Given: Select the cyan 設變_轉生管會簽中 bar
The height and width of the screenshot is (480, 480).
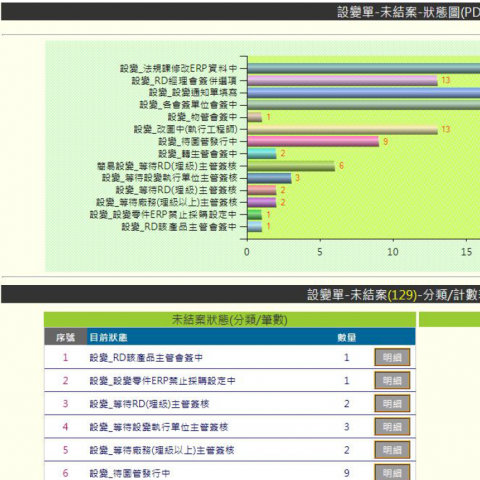Looking at the screenshot, I should 262,154.
